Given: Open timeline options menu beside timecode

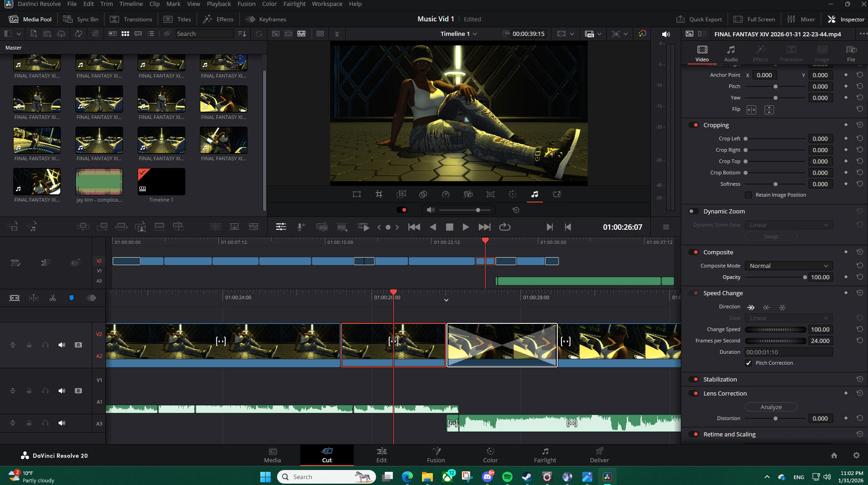Looking at the screenshot, I should pos(666,227).
